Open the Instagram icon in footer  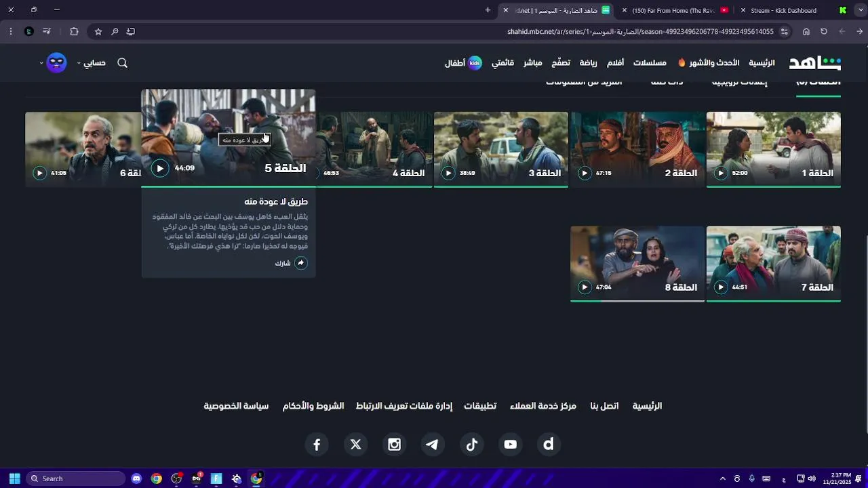(394, 445)
